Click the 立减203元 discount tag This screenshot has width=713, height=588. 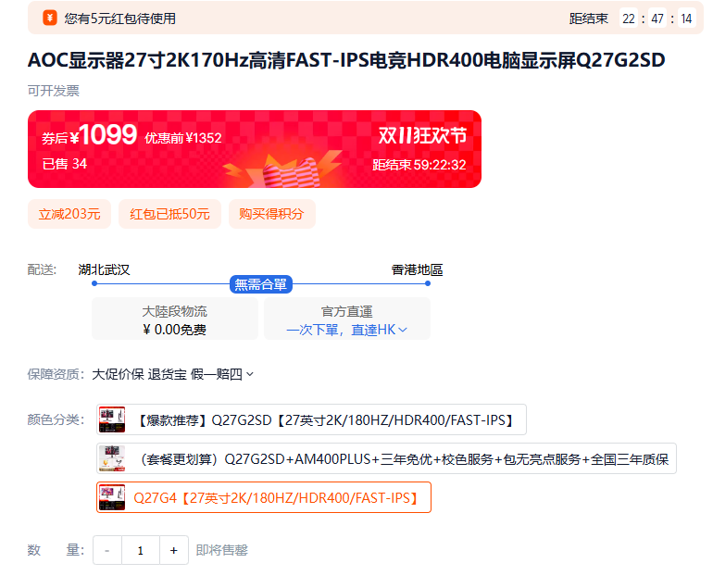tap(69, 214)
